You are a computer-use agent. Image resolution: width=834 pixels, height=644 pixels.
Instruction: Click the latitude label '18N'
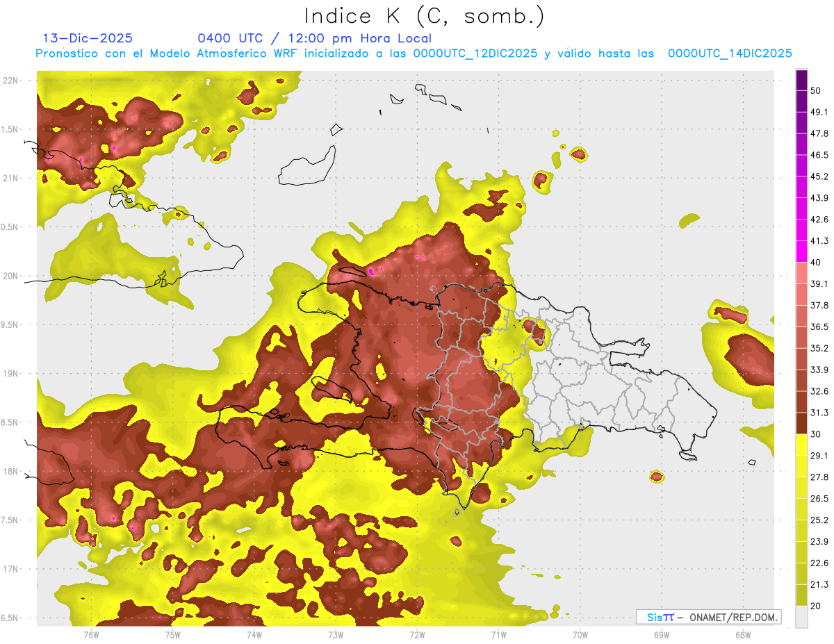point(10,471)
